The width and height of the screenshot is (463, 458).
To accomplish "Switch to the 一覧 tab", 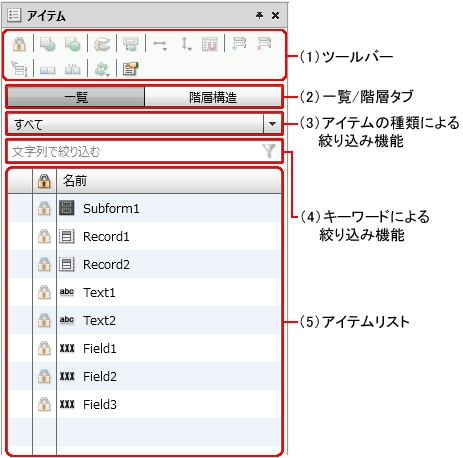I will coord(76,97).
